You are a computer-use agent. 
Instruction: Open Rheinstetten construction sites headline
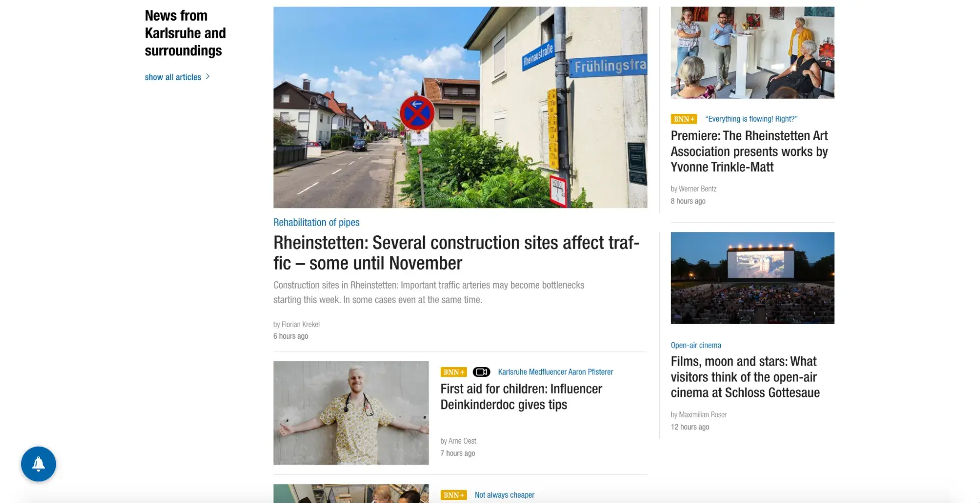(456, 253)
